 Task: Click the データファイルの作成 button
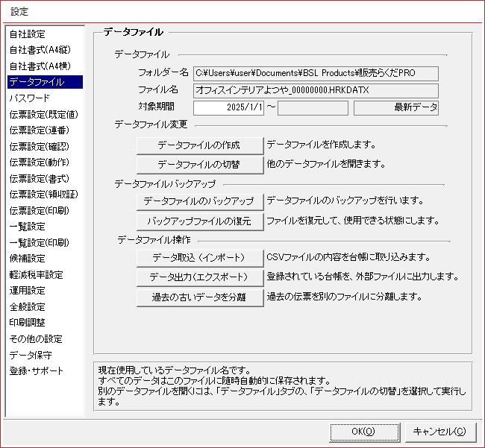click(x=199, y=145)
